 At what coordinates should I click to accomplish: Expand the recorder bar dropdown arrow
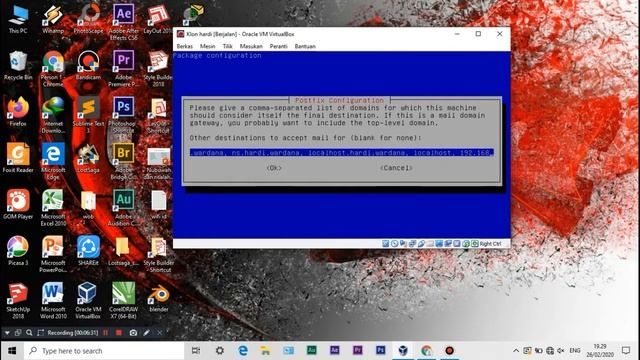tap(7, 333)
